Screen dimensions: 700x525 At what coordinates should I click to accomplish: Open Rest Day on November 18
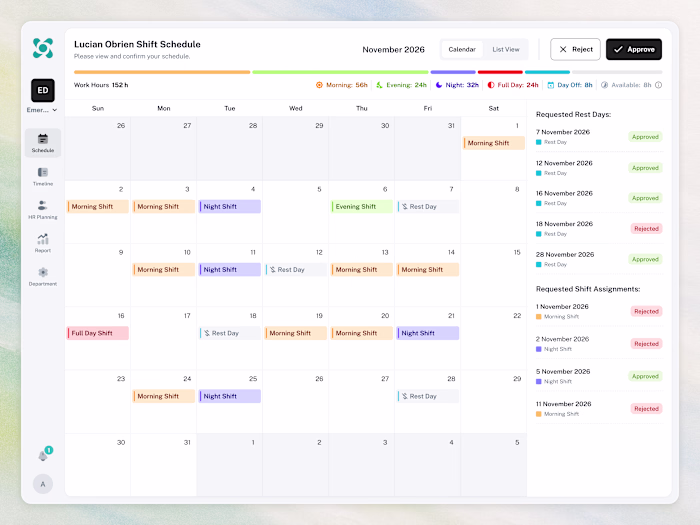(229, 333)
